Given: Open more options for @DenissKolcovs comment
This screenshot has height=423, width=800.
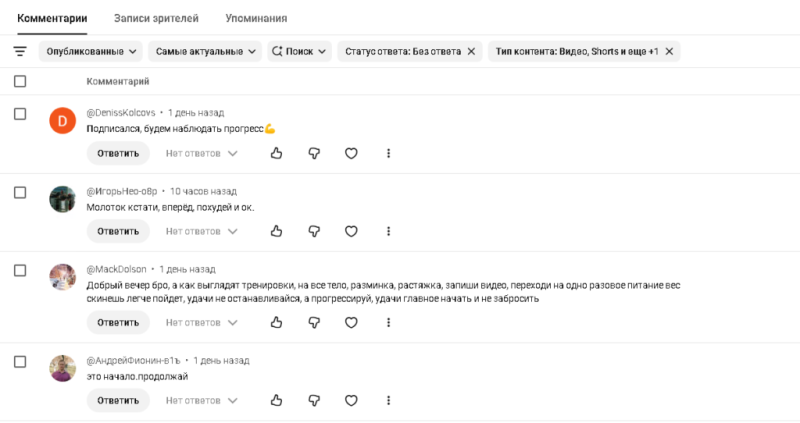Looking at the screenshot, I should pos(388,153).
